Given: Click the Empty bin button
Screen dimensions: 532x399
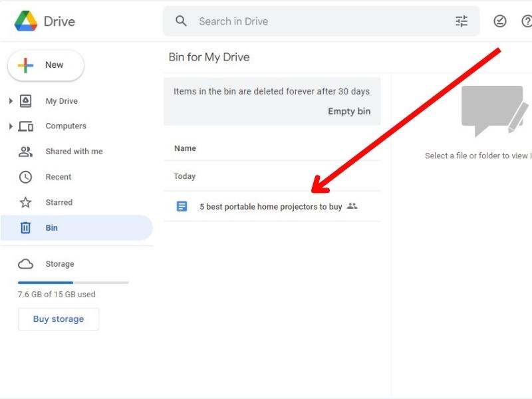Looking at the screenshot, I should 349,111.
